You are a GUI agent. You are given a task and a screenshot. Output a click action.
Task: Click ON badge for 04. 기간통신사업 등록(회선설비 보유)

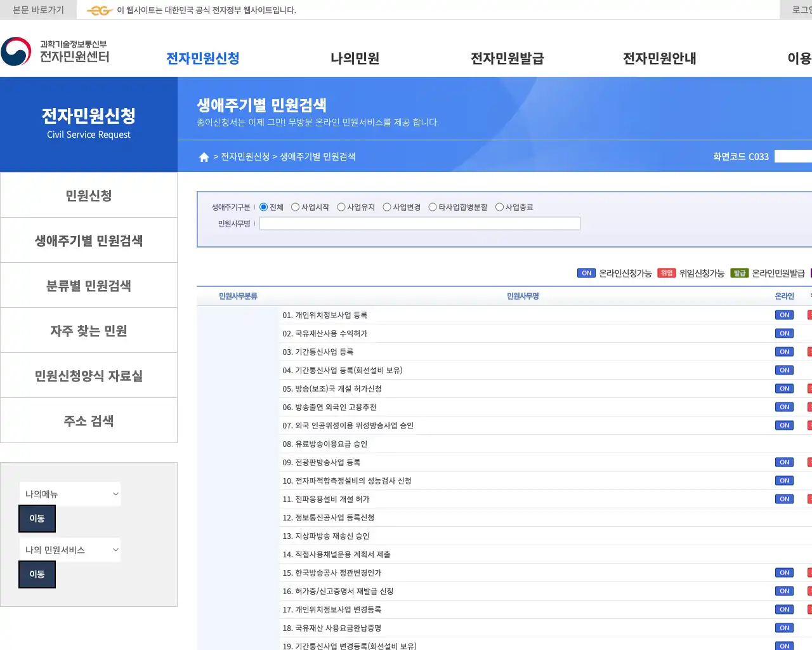pos(785,370)
